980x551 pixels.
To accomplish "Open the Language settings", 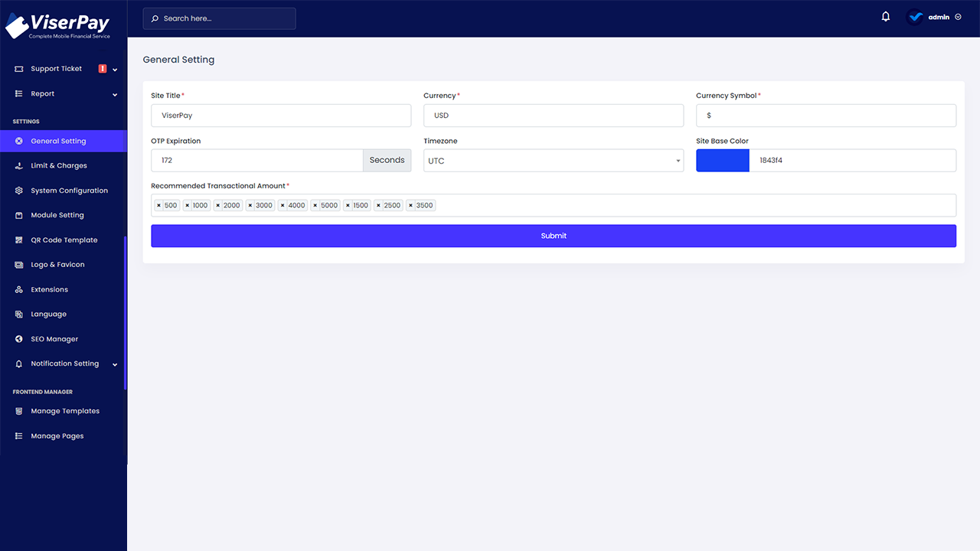I will (x=47, y=314).
